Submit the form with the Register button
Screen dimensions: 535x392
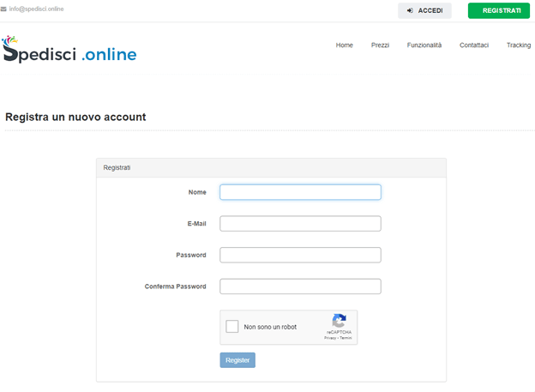coord(237,360)
